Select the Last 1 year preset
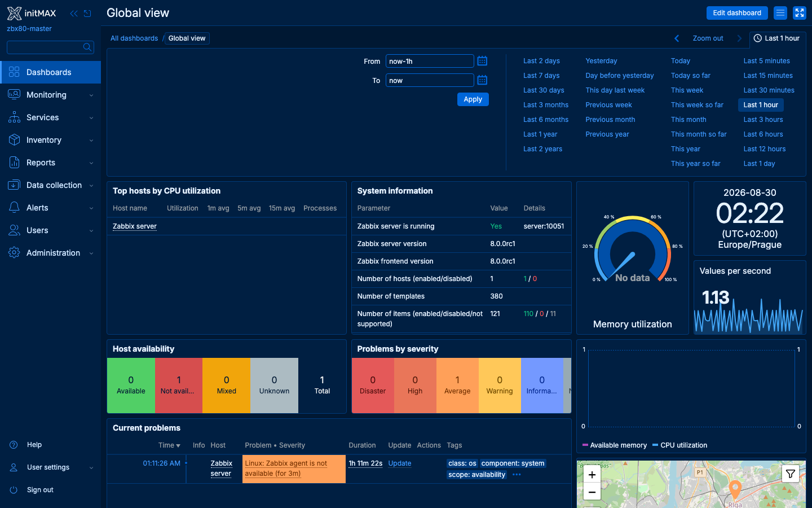Viewport: 812px width, 508px height. 540,134
